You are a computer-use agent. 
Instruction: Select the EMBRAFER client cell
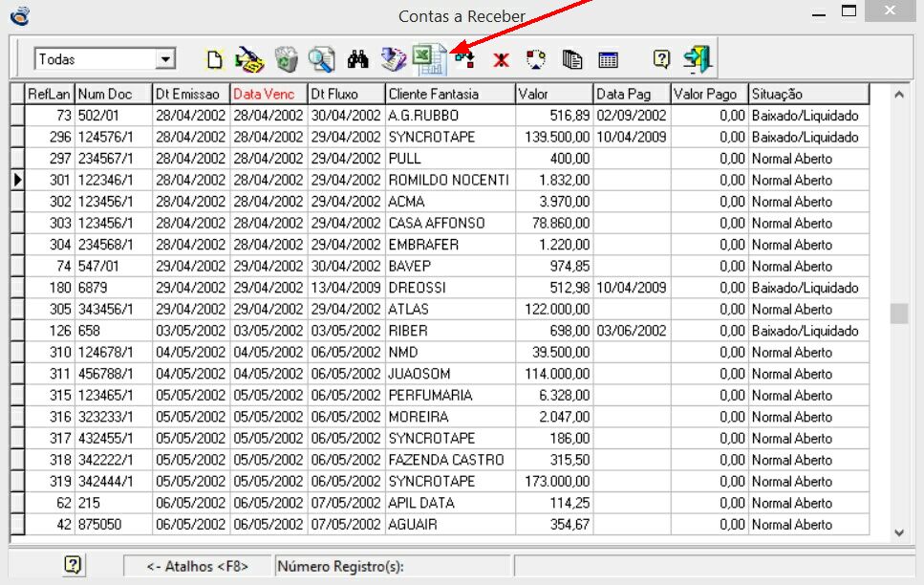[450, 245]
